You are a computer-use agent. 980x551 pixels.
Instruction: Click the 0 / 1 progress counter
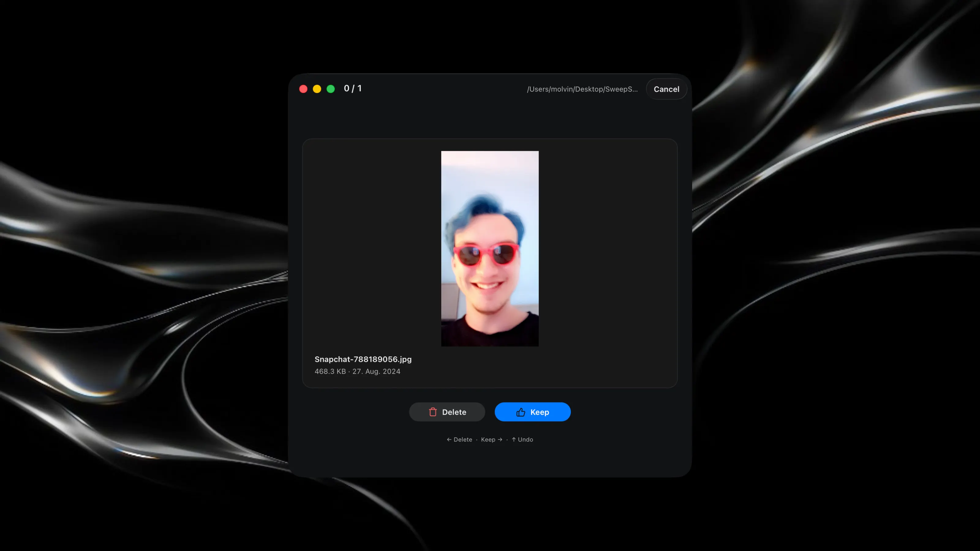point(353,88)
